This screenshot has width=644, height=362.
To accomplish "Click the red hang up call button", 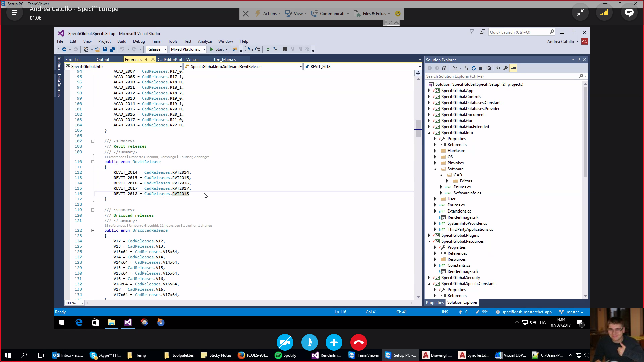I will point(359,342).
